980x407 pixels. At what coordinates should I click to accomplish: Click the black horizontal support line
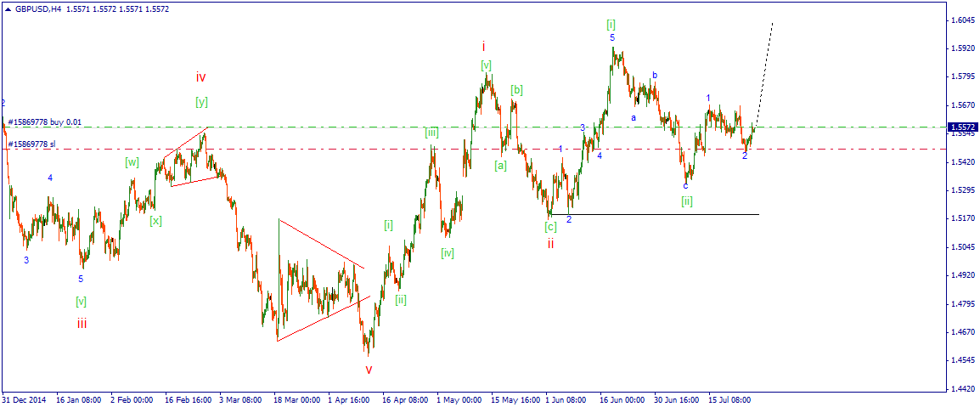655,214
